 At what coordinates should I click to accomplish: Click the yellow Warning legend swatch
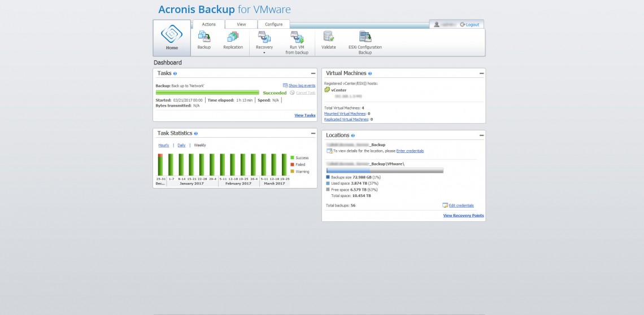coord(292,171)
